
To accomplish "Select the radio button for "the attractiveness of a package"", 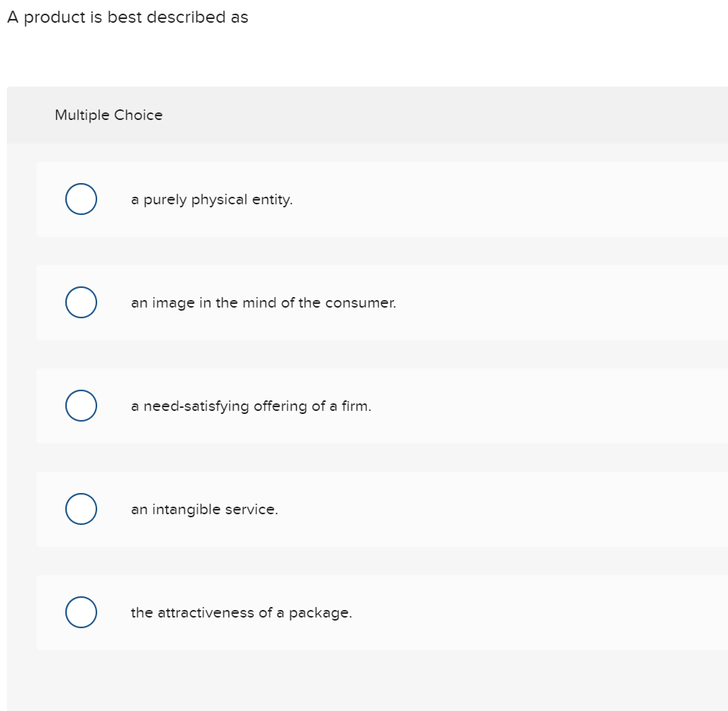I will (80, 611).
